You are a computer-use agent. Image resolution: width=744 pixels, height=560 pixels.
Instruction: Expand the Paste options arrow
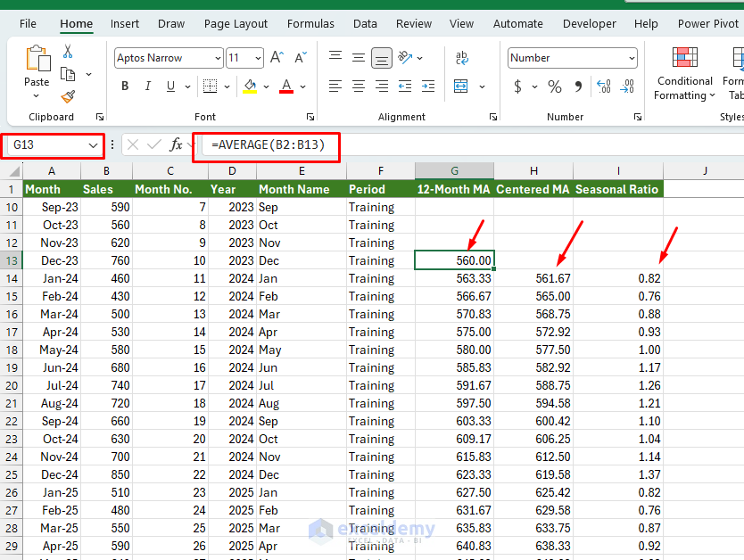37,95
